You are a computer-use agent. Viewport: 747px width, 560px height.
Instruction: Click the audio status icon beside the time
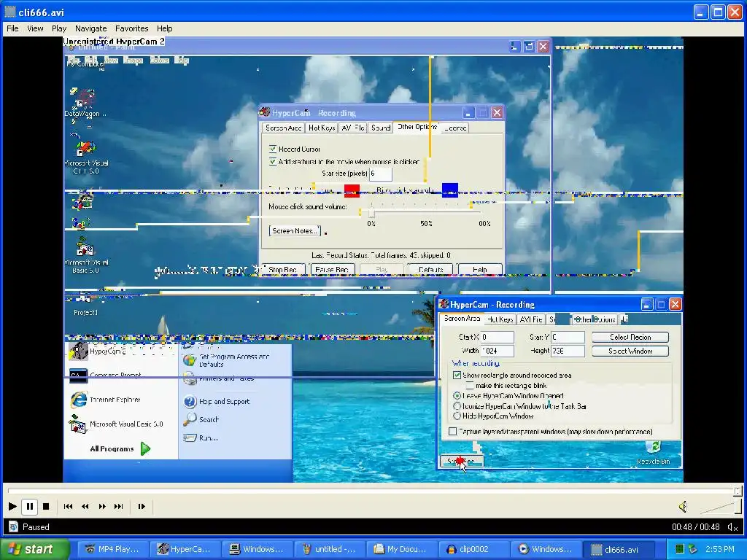[x=732, y=527]
